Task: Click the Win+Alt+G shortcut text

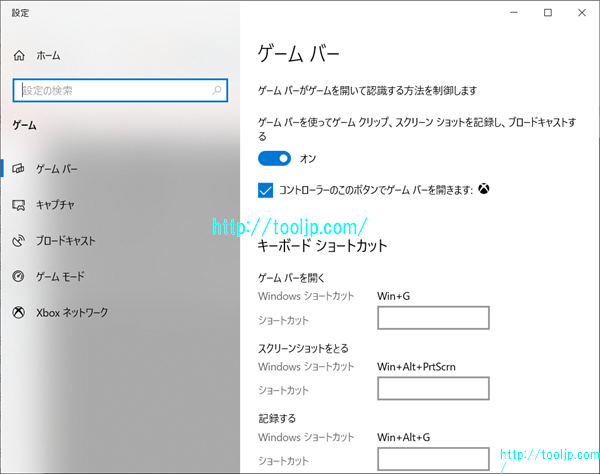Action: (x=403, y=437)
